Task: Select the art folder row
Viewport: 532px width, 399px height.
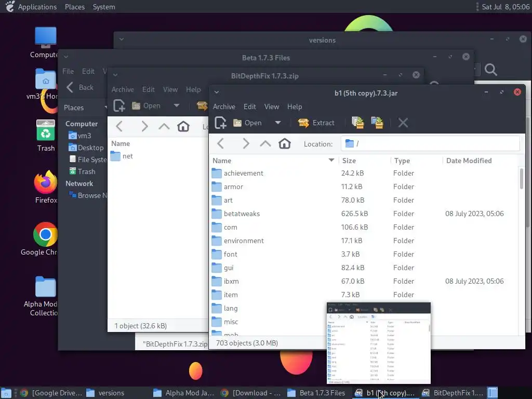Action: click(x=364, y=200)
